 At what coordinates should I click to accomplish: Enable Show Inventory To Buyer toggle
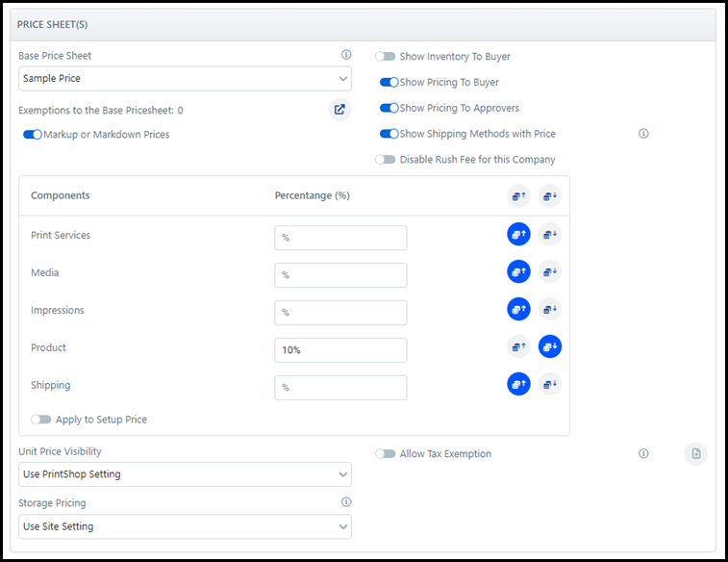(386, 57)
